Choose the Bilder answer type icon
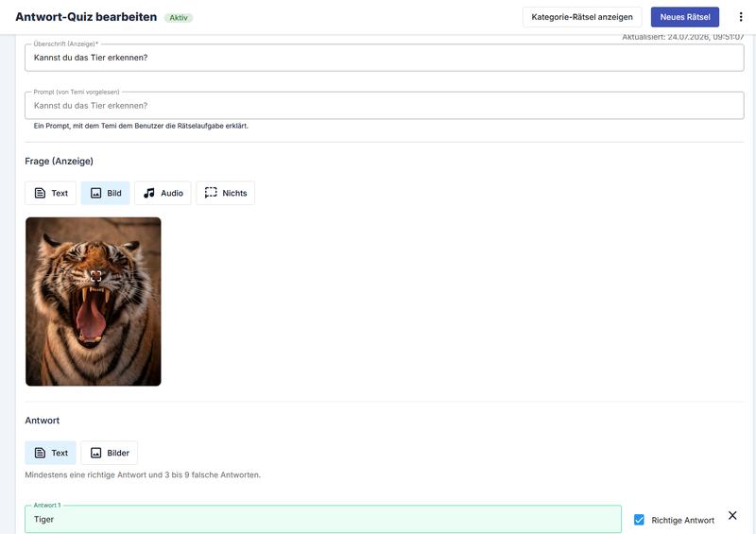Viewport: 756px width, 534px height. (96, 453)
